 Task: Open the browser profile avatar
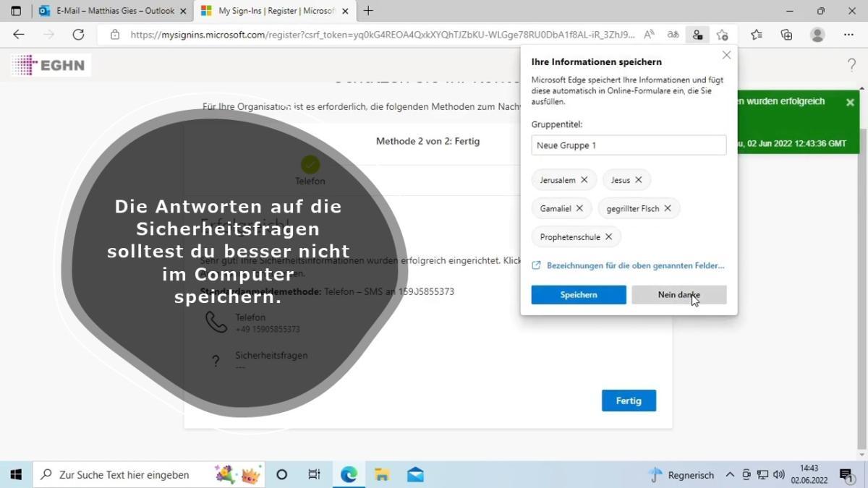817,35
